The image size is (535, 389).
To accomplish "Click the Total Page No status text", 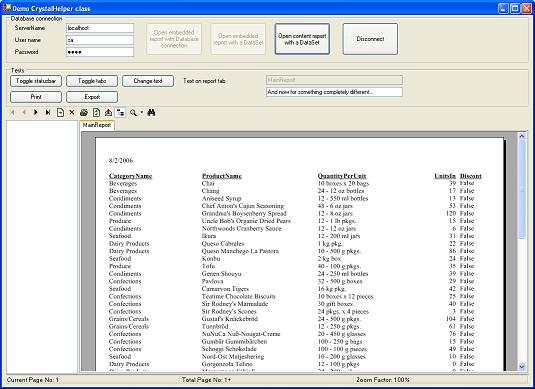I will point(206,380).
